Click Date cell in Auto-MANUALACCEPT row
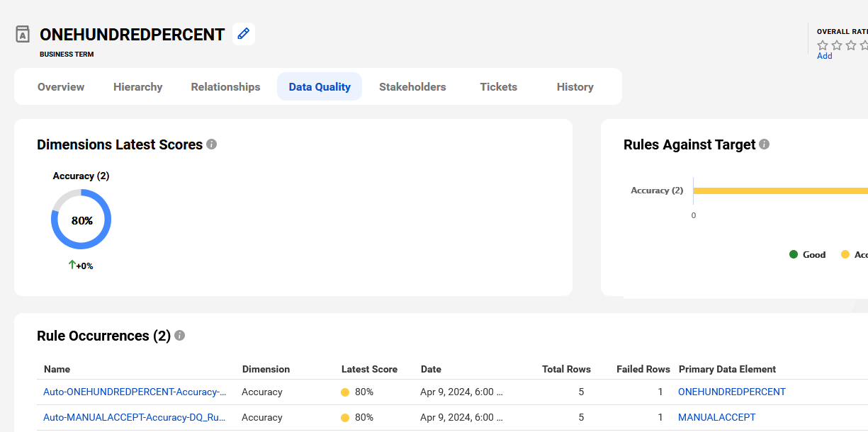The width and height of the screenshot is (868, 432). point(461,417)
